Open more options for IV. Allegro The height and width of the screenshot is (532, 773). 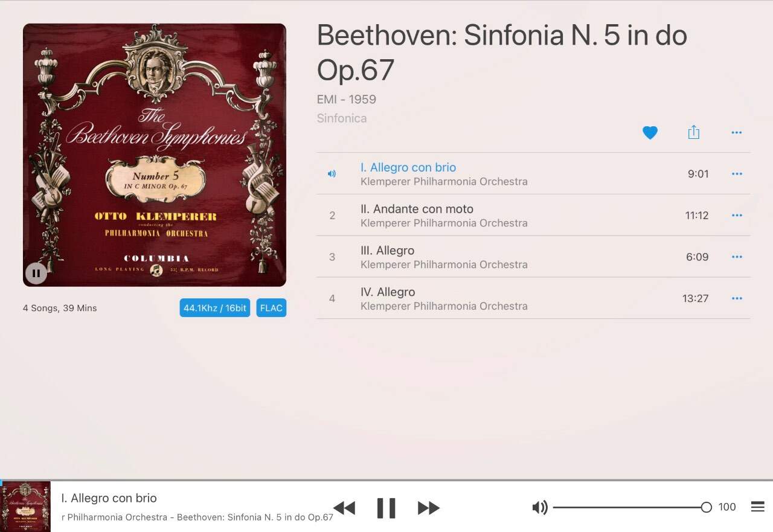click(736, 298)
